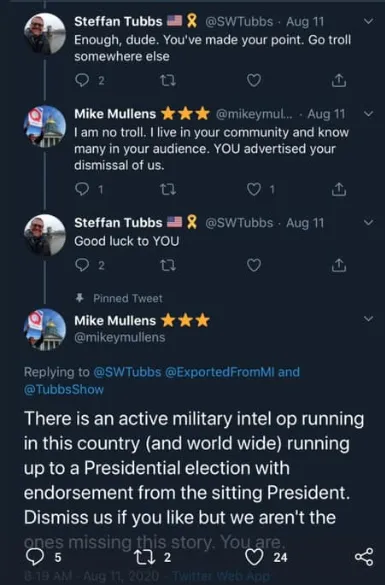Reply to Steffan Tubbs' "Enough, dude" tweet
The height and width of the screenshot is (585, 385).
click(82, 80)
